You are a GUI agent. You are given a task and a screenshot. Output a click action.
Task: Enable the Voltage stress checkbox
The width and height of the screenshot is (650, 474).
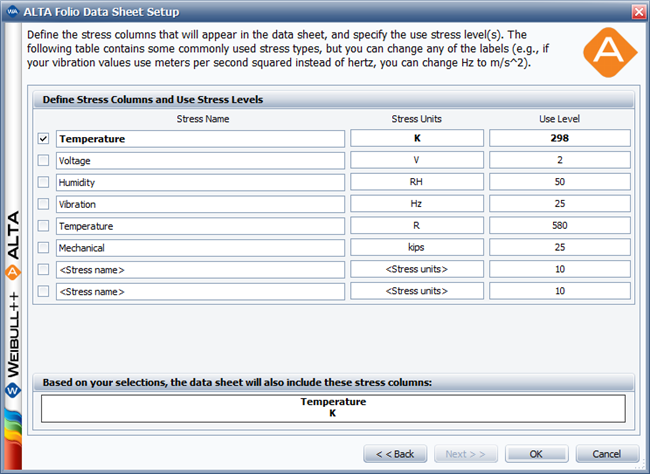[43, 160]
